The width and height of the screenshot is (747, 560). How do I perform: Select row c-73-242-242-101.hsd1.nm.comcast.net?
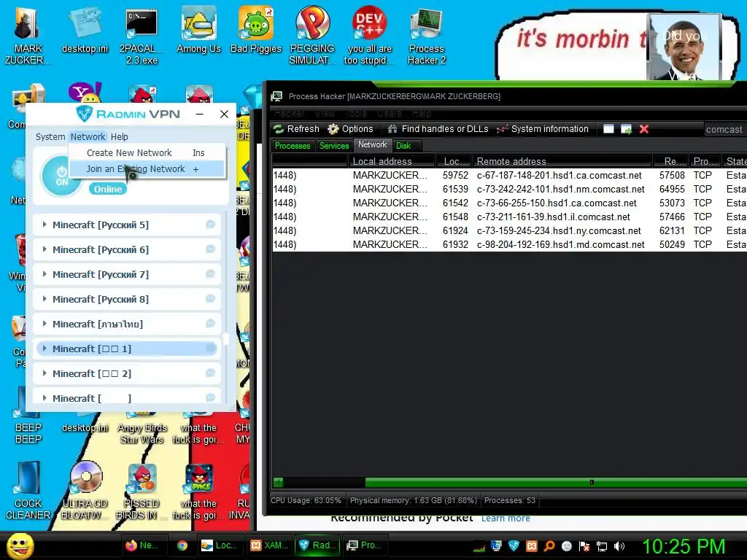coord(509,189)
